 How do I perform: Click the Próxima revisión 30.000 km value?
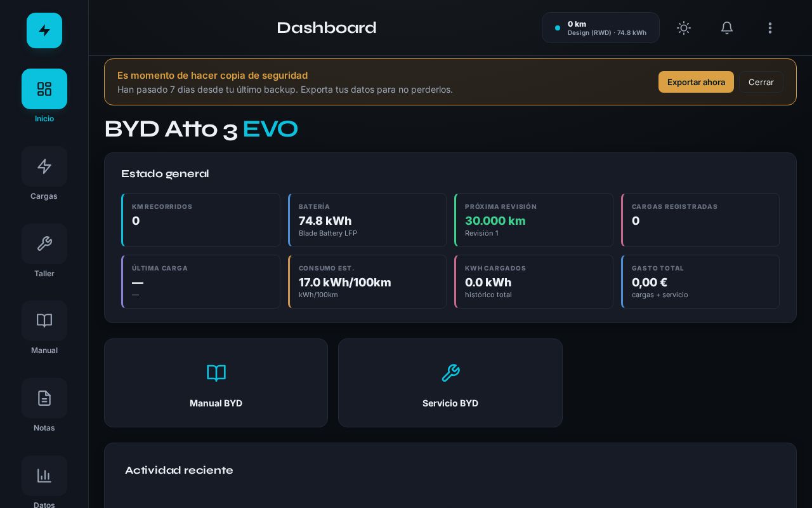(495, 221)
